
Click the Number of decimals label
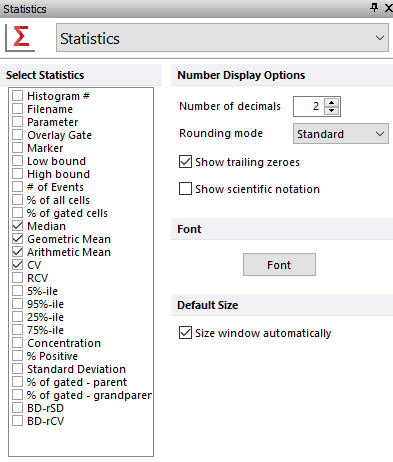coord(230,106)
